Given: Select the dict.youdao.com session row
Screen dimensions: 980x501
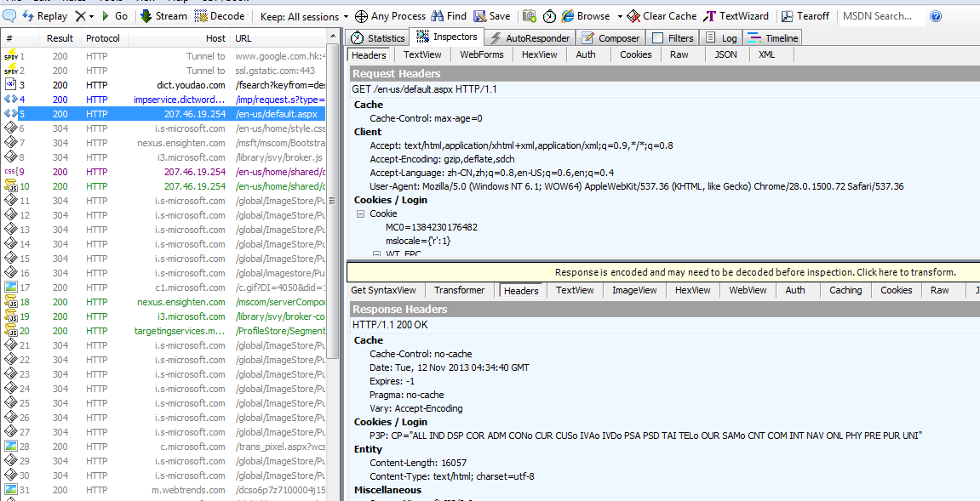Looking at the screenshot, I should pos(163,85).
